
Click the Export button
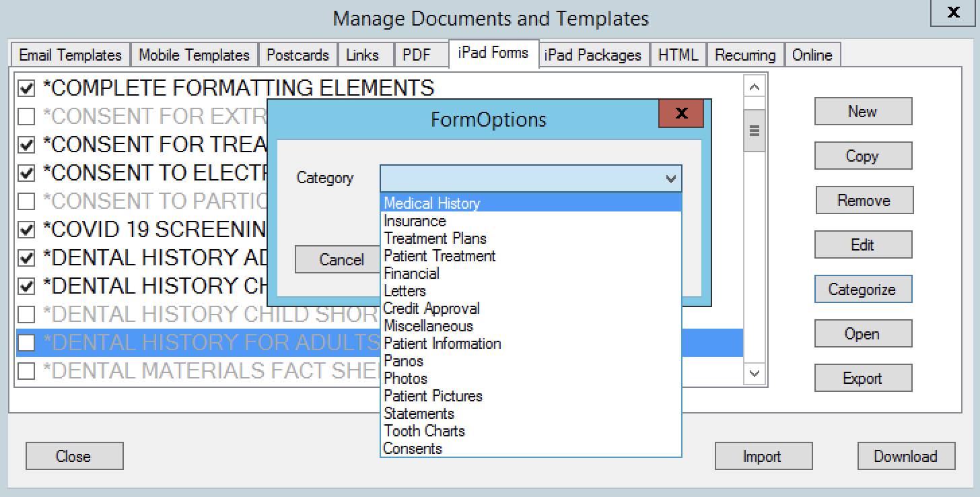coord(863,378)
